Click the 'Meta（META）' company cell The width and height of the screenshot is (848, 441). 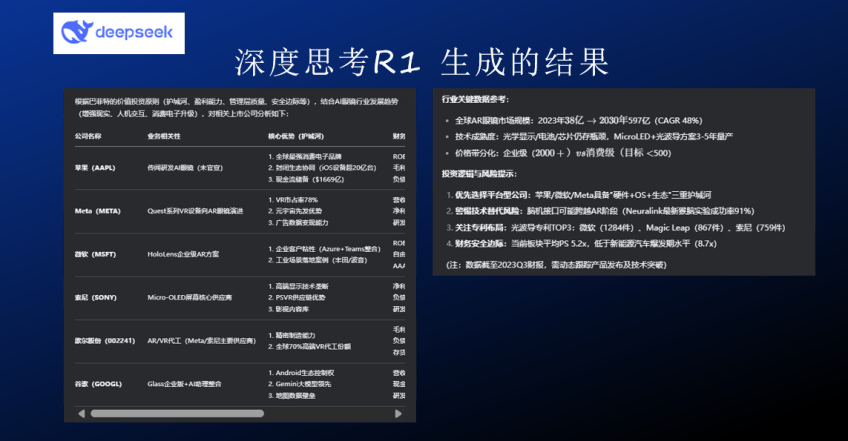(x=97, y=211)
